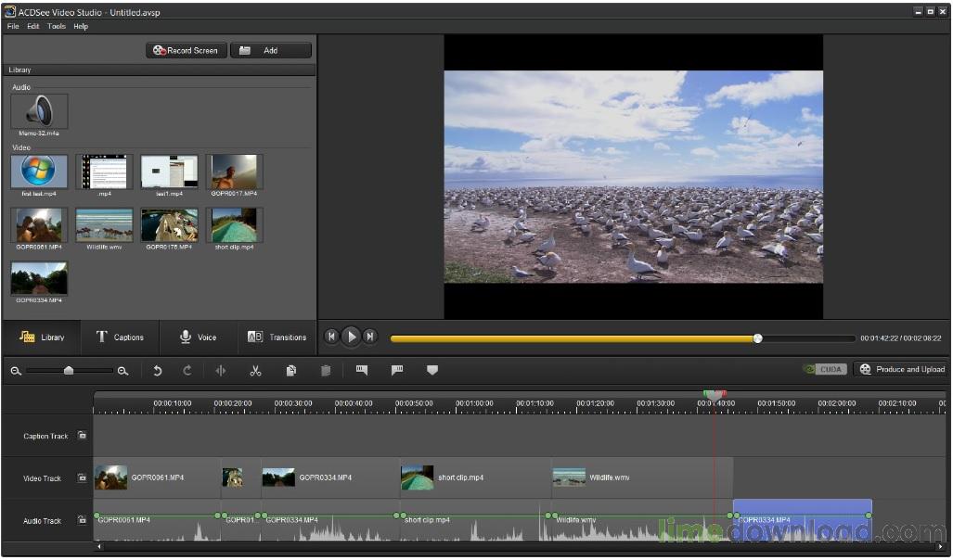
Task: Open the File menu
Action: pos(13,26)
